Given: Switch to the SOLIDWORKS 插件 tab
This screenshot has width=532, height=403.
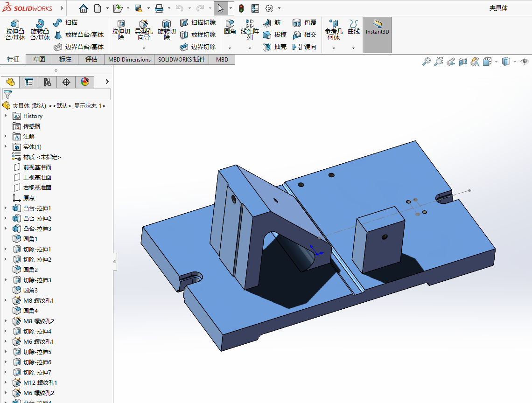Looking at the screenshot, I should (182, 59).
